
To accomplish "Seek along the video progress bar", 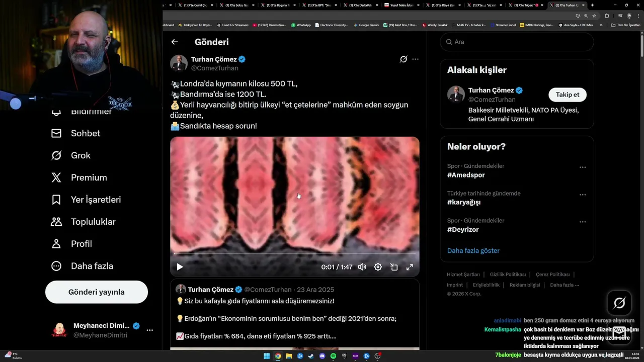I will (295, 253).
